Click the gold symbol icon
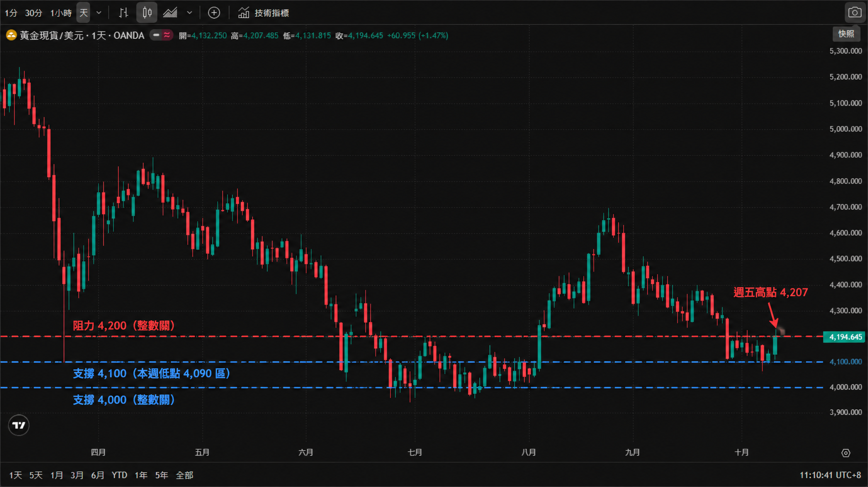The width and height of the screenshot is (868, 487). point(11,36)
